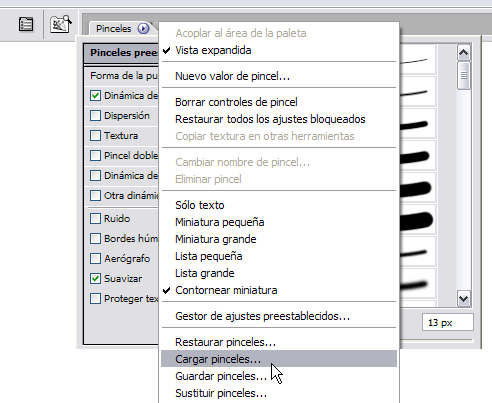Select Pinceles preestablecidos section header
Viewport: 492px width, 403px height.
tap(121, 53)
